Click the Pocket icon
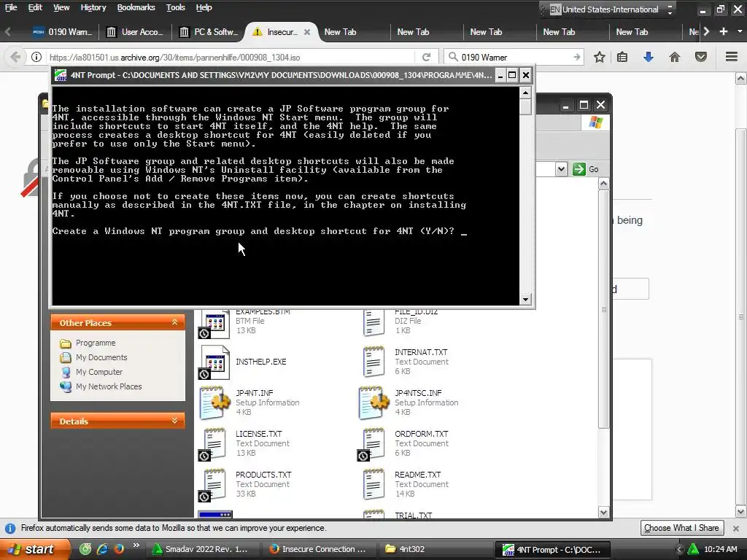 (x=701, y=57)
